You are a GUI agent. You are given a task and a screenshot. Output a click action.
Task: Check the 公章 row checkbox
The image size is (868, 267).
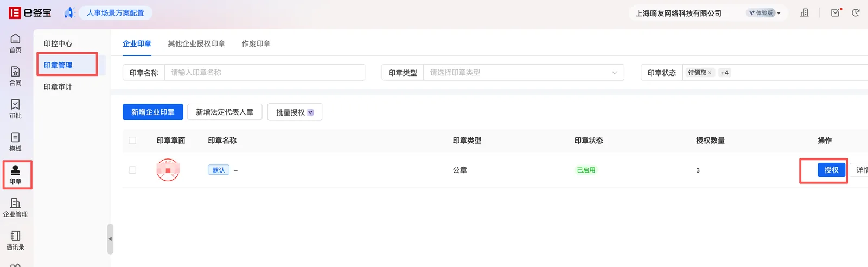coord(132,170)
